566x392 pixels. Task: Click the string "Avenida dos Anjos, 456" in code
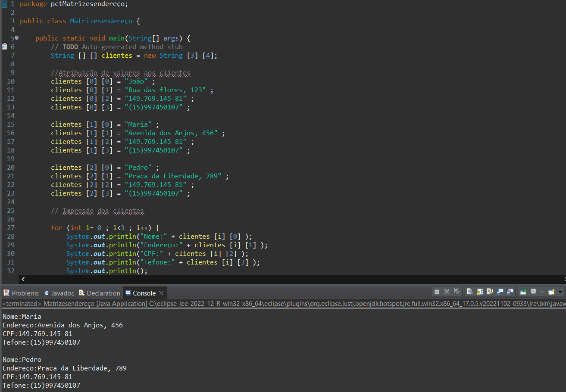click(172, 133)
